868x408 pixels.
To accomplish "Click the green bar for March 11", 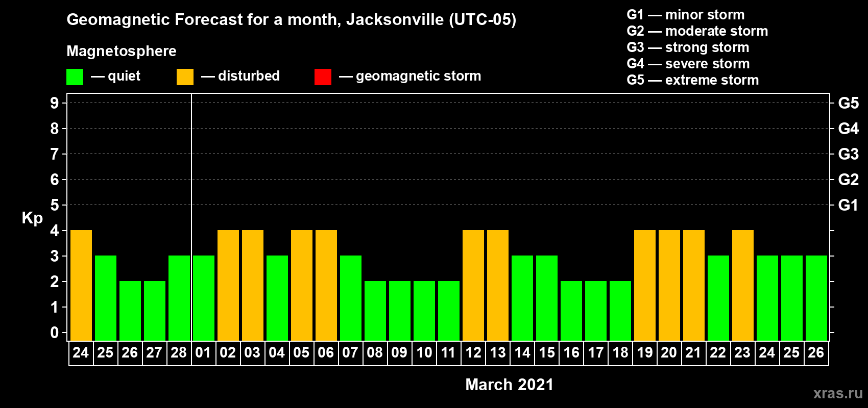I will [x=449, y=311].
